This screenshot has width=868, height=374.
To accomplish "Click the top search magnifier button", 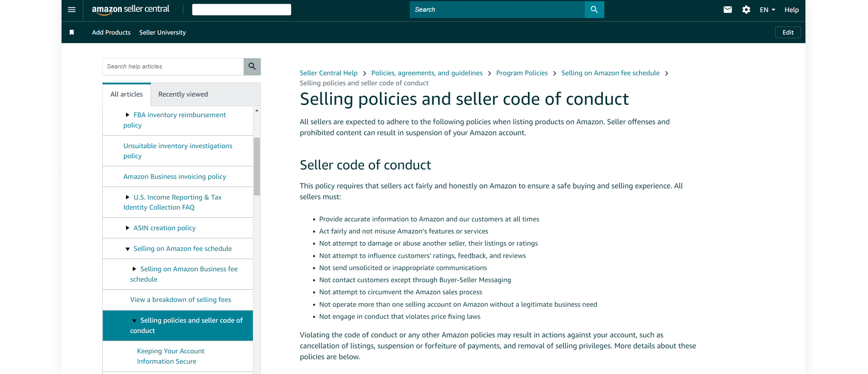I will [594, 9].
